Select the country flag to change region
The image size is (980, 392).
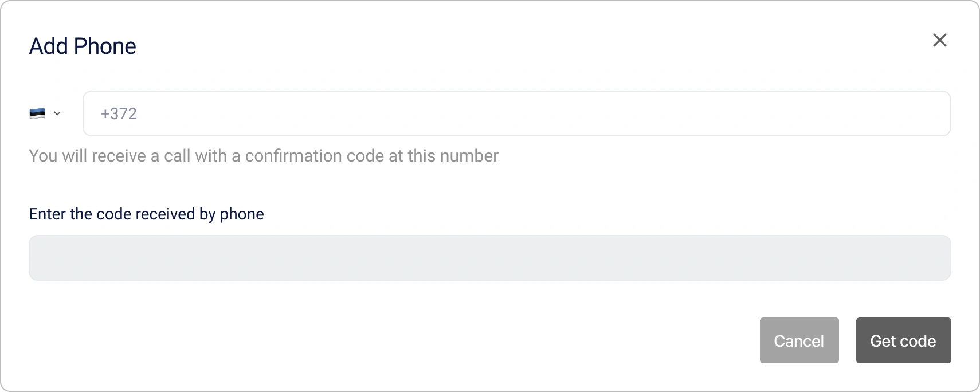[x=37, y=113]
